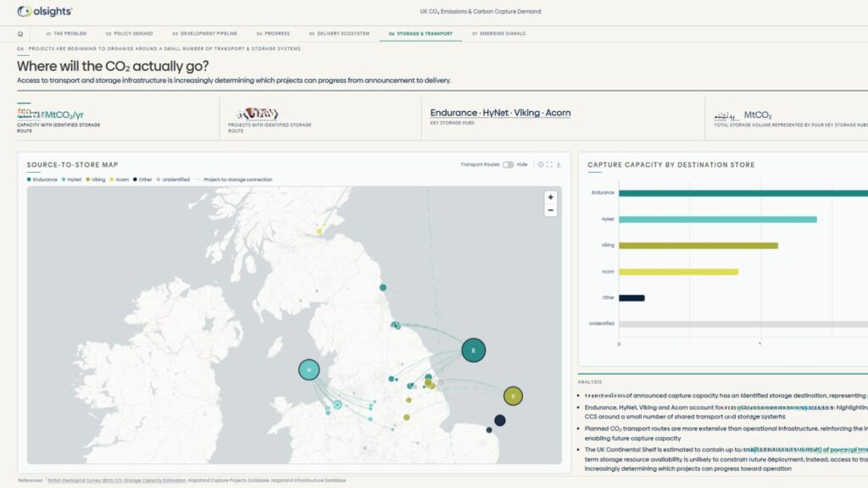Select the Viking hub marker labeled V

coord(513,396)
